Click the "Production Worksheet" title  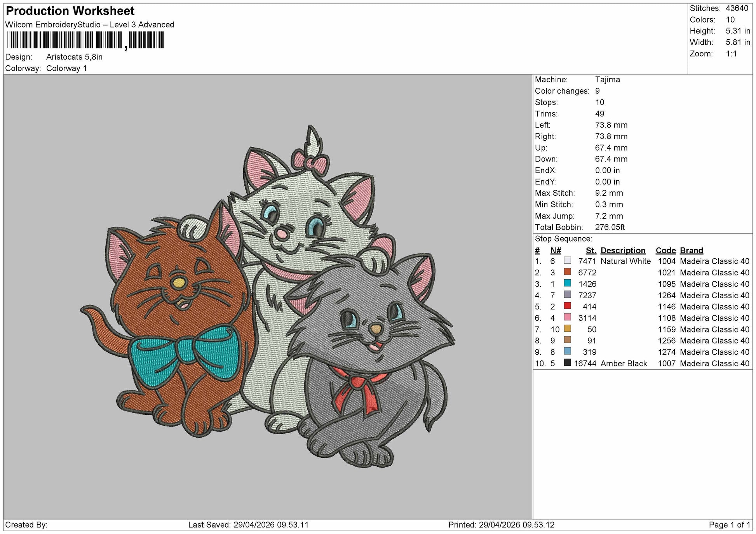click(70, 11)
